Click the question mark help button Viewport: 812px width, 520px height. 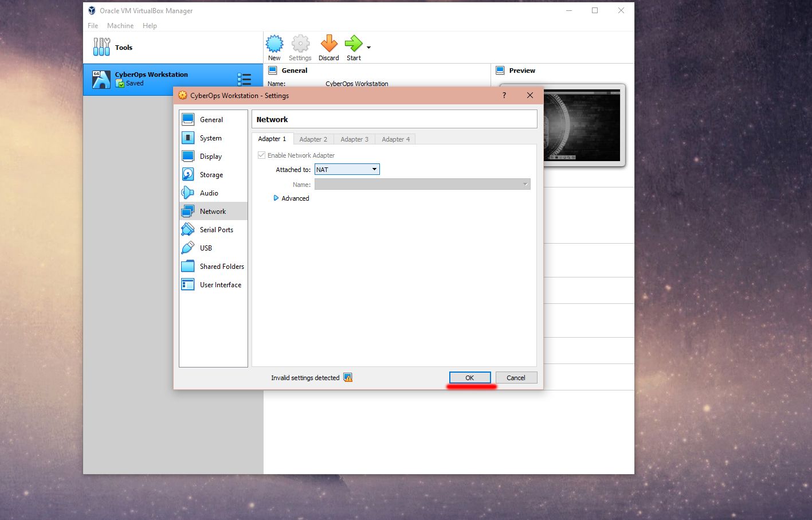(504, 95)
